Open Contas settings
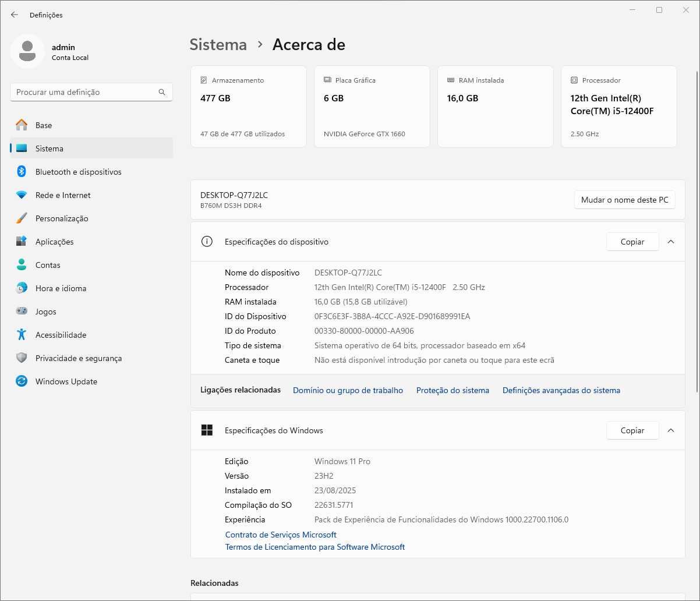 pyautogui.click(x=91, y=265)
